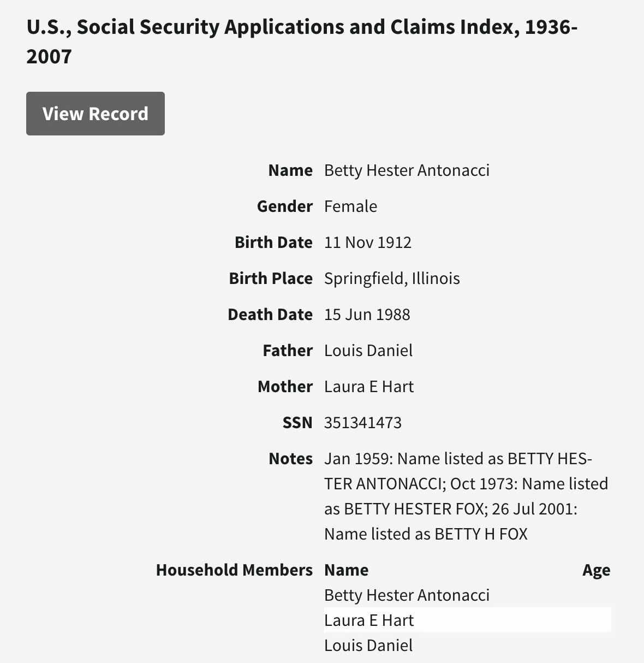The width and height of the screenshot is (644, 663).
Task: Click the View Record button
Action: point(96,114)
